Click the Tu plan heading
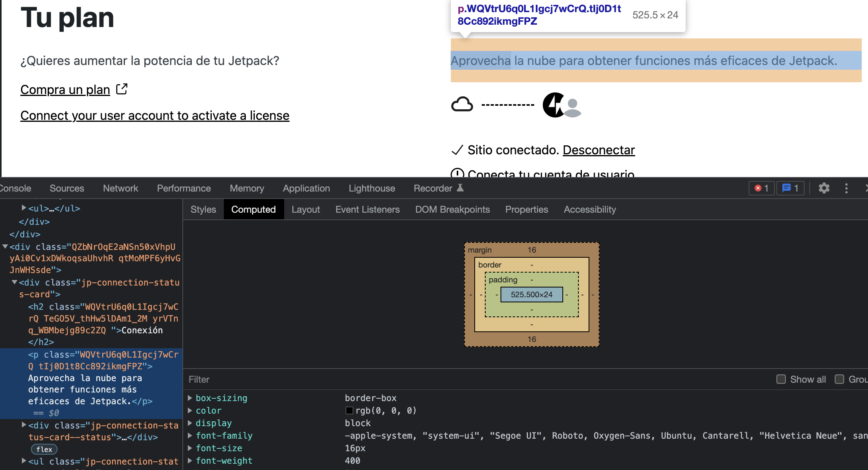This screenshot has width=868, height=470. point(67,18)
